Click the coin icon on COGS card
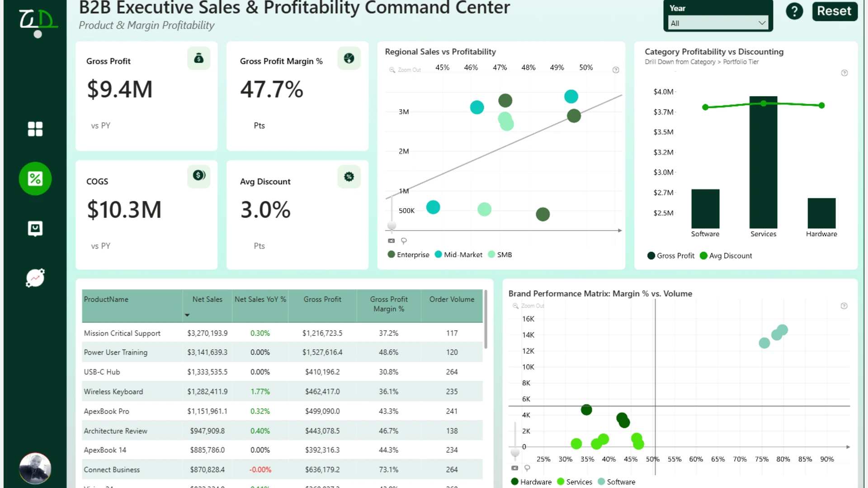Image resolution: width=868 pixels, height=488 pixels. [x=198, y=176]
